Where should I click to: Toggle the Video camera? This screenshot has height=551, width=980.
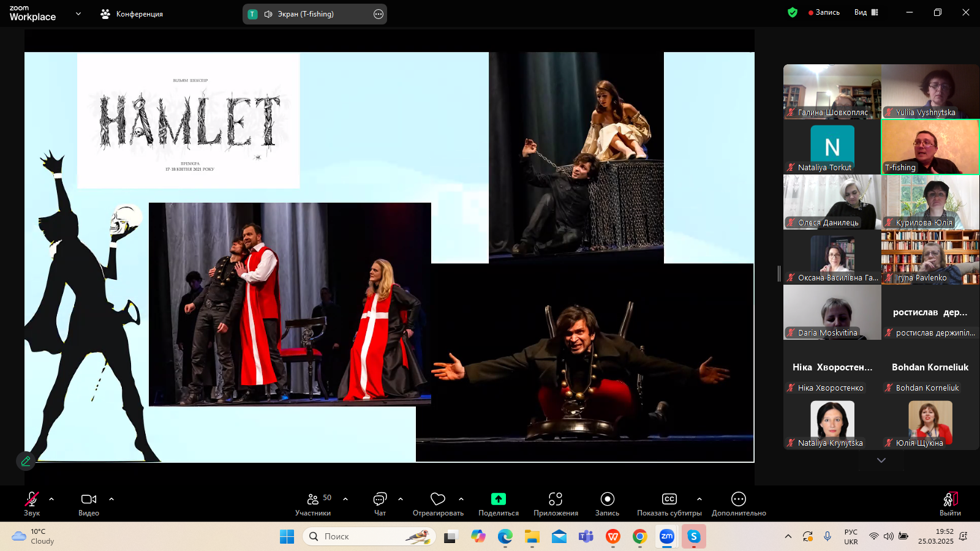tap(89, 504)
